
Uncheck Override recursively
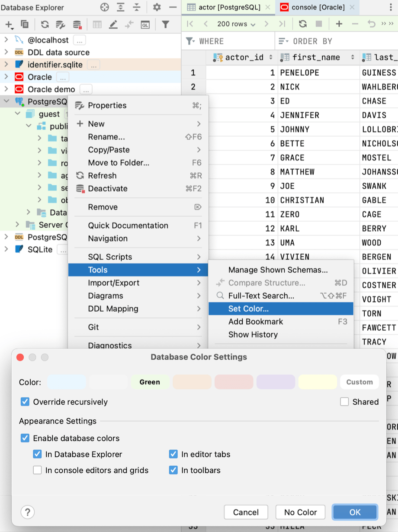tap(25, 402)
